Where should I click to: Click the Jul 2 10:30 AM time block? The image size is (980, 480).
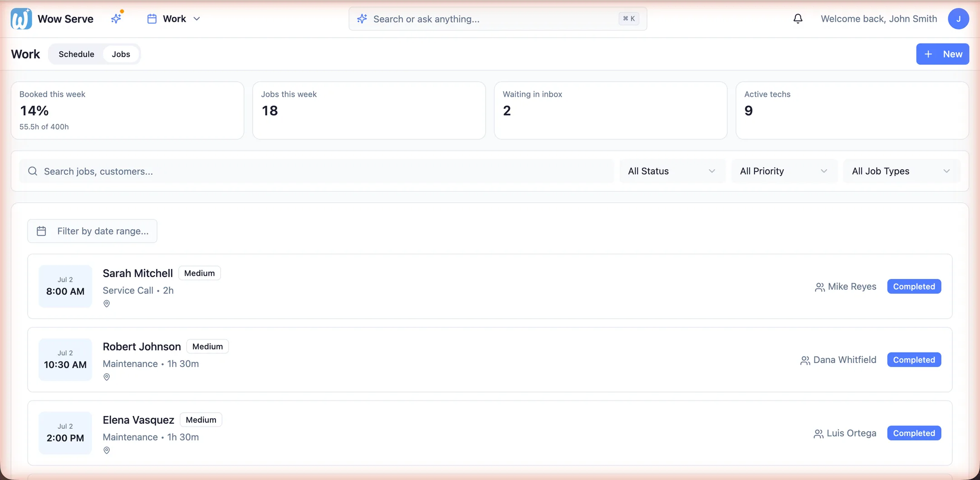tap(65, 360)
